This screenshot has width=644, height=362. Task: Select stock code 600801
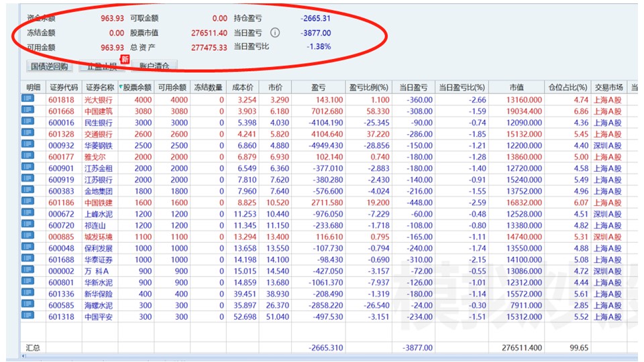coord(61,283)
